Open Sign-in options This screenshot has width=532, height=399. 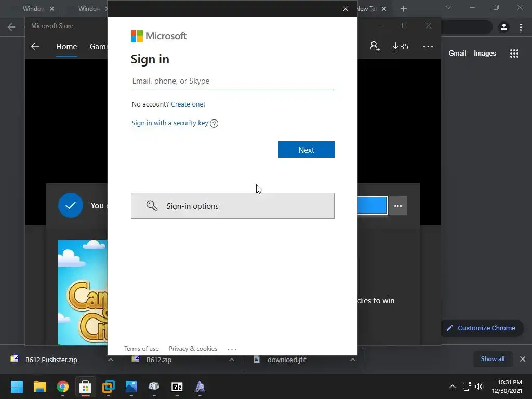232,206
